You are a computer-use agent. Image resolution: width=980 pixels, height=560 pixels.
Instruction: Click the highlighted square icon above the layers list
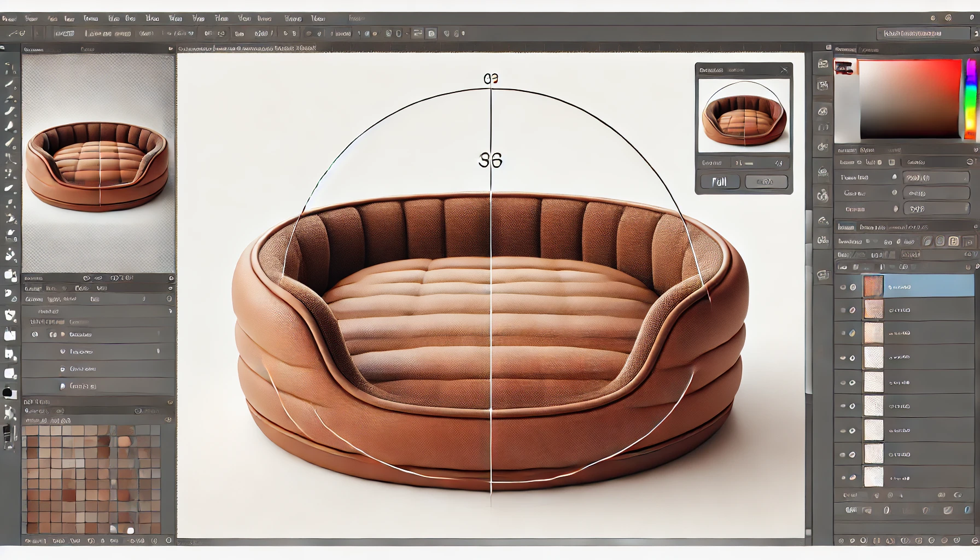[x=953, y=241]
